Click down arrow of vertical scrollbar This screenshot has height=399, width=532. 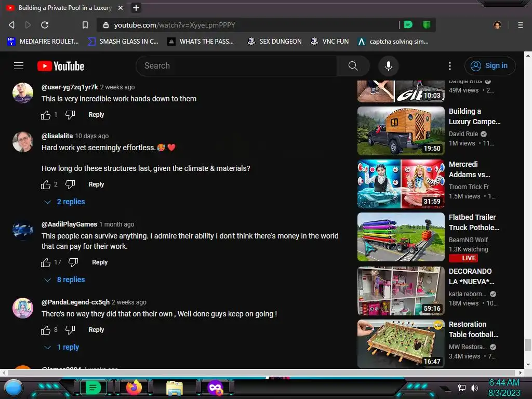[x=528, y=365]
